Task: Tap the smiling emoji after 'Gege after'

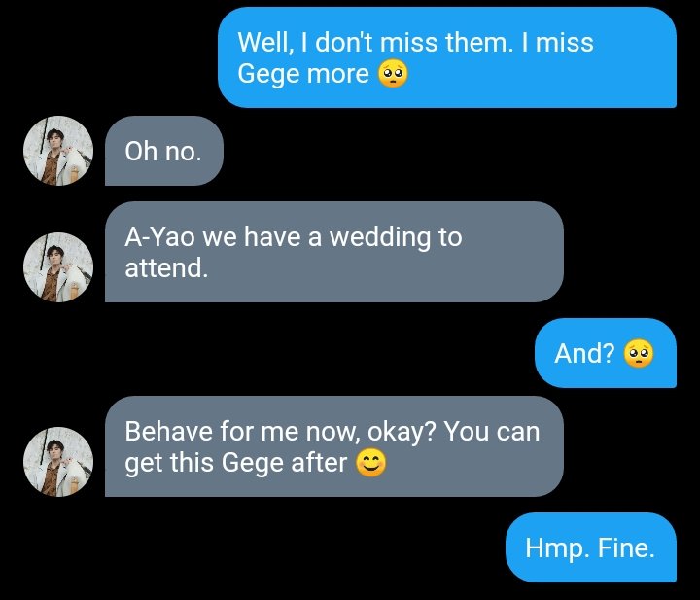Action: 370,463
